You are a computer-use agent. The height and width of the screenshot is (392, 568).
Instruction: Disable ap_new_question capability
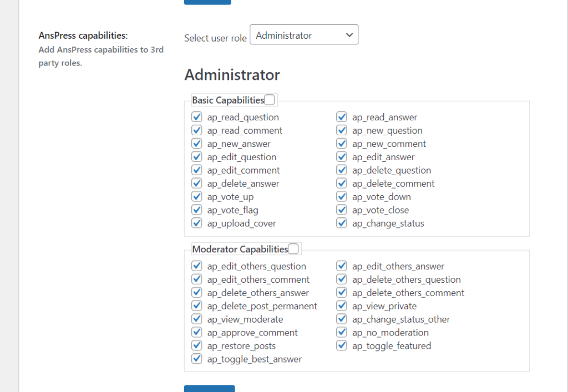coord(342,130)
